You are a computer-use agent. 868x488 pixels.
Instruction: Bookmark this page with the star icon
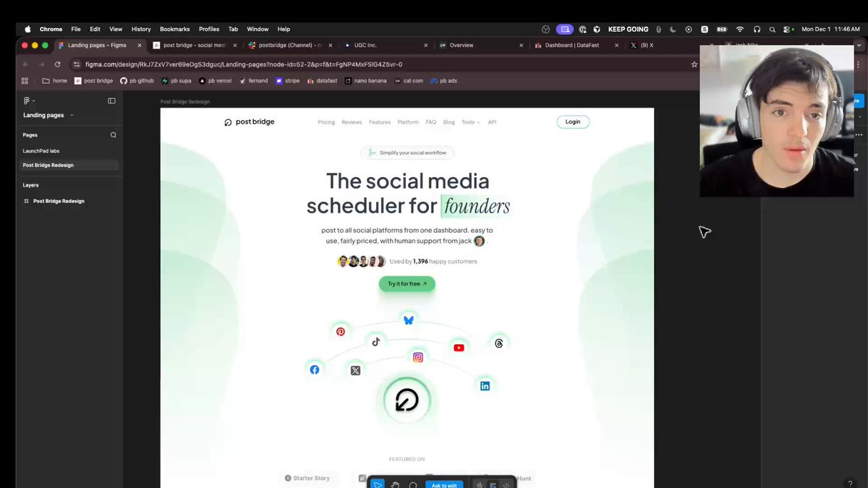coord(694,64)
